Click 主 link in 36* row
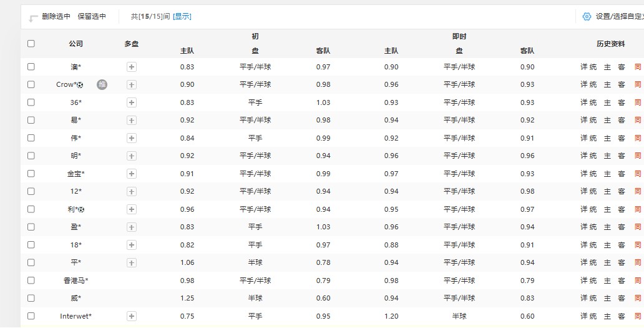644x328 pixels. click(607, 102)
